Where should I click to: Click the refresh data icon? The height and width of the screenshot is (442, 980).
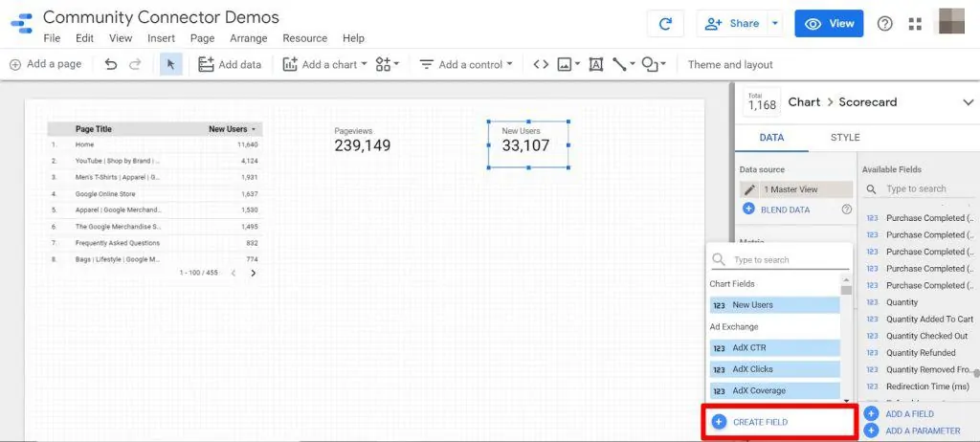pyautogui.click(x=666, y=24)
